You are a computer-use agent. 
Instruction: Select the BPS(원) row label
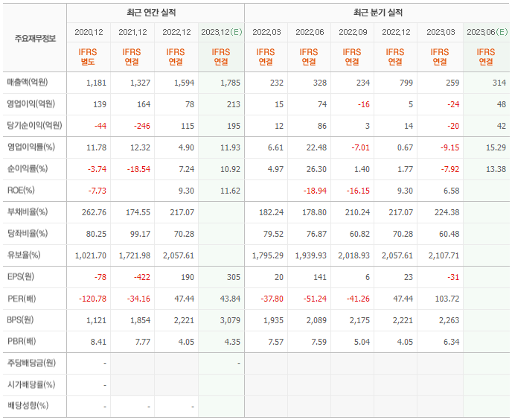pos(21,319)
